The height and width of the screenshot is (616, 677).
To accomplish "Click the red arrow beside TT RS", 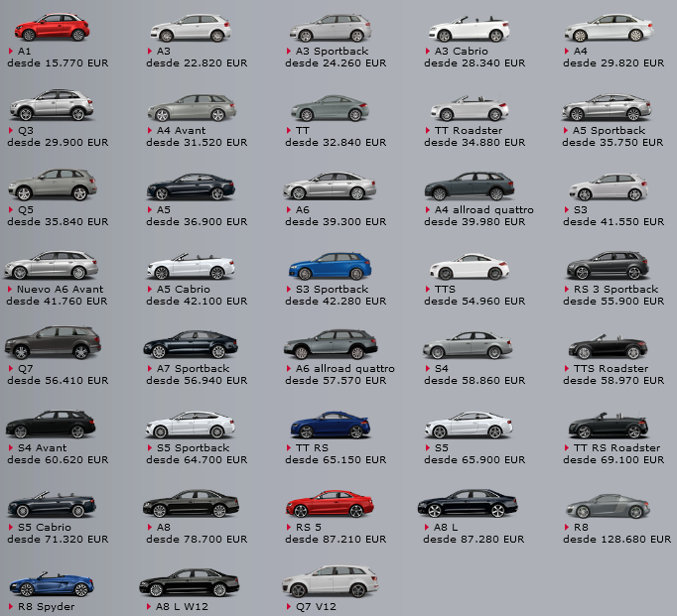I will coord(289,447).
